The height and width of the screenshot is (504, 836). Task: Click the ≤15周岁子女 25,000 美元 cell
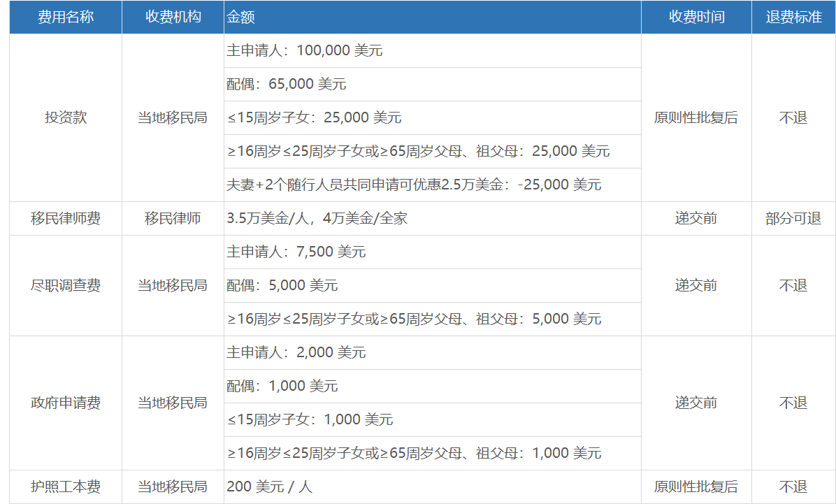(x=315, y=117)
